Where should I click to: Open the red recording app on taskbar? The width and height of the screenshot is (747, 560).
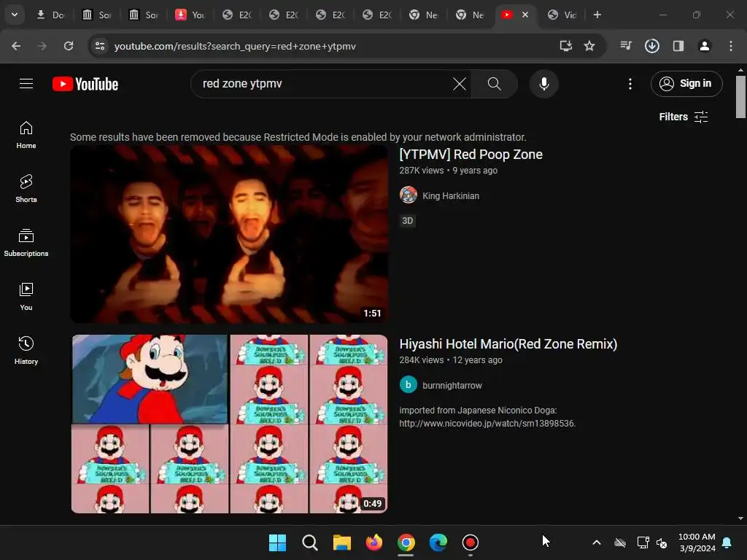tap(471, 542)
